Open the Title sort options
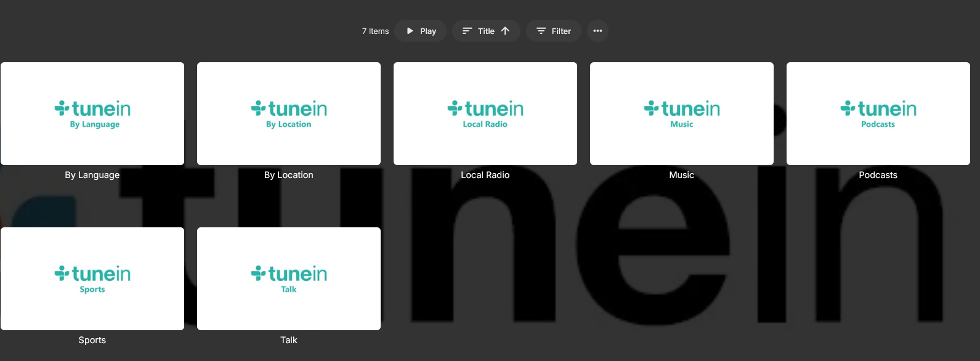 tap(486, 31)
